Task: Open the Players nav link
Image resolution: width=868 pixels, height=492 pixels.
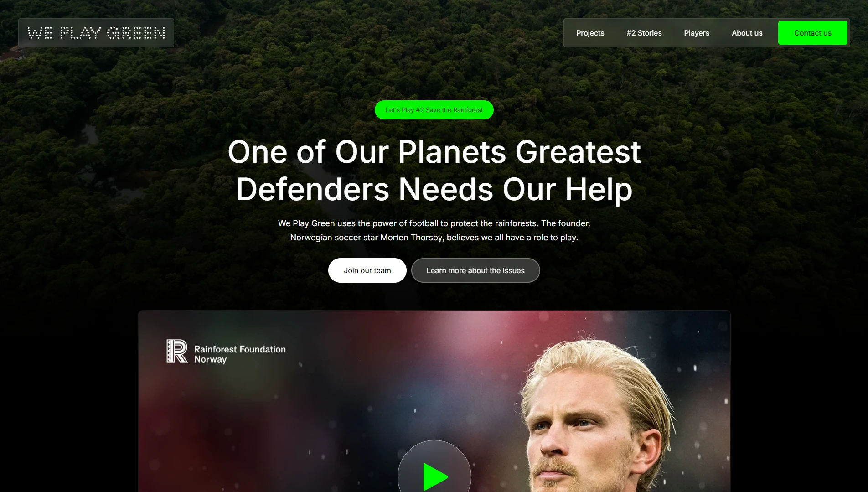Action: 696,33
